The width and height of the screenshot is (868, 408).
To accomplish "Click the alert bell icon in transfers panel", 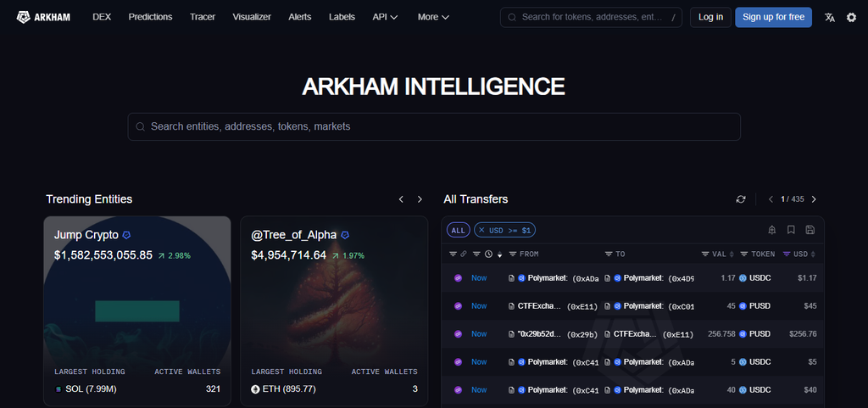I will pos(772,230).
